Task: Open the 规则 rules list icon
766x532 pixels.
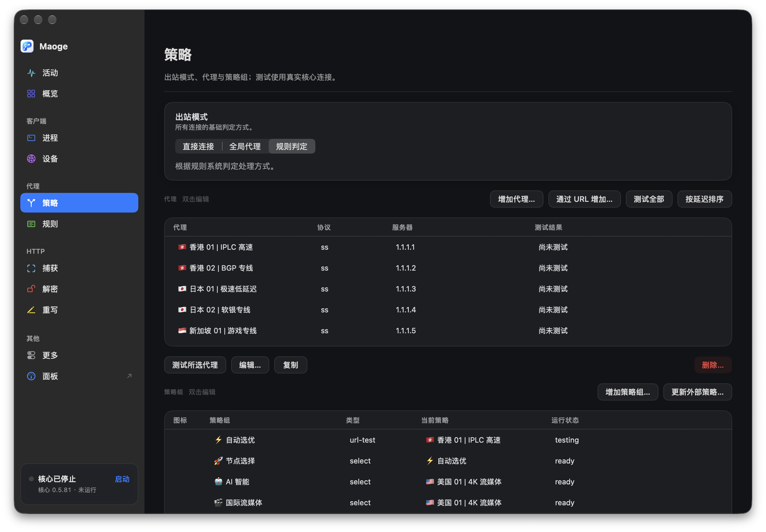Action: (x=31, y=224)
